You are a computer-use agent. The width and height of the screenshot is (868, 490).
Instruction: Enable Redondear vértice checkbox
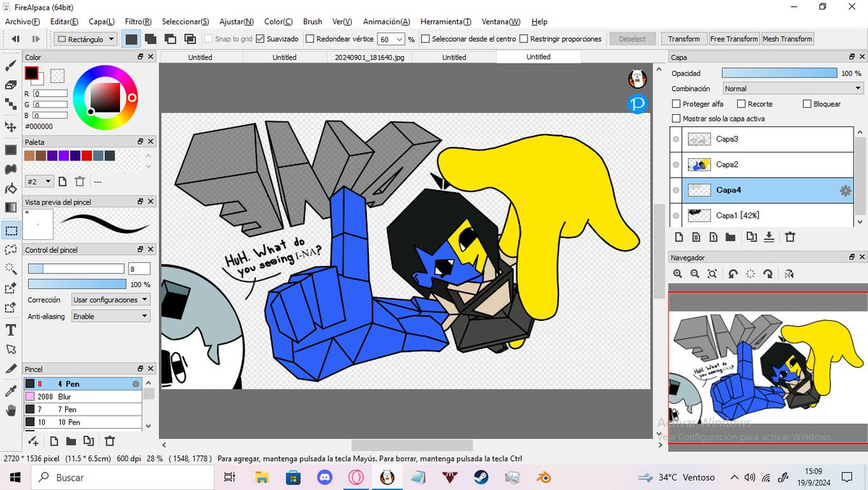click(310, 39)
